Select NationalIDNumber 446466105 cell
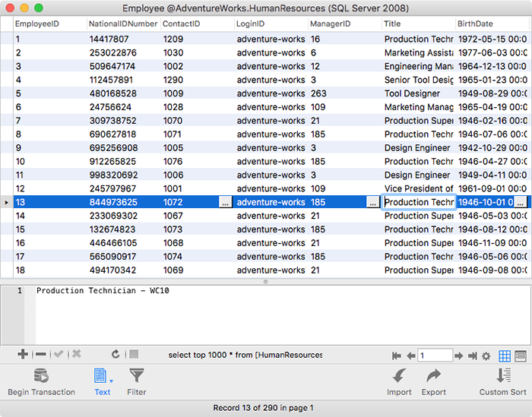This screenshot has height=417, width=532. pos(123,243)
